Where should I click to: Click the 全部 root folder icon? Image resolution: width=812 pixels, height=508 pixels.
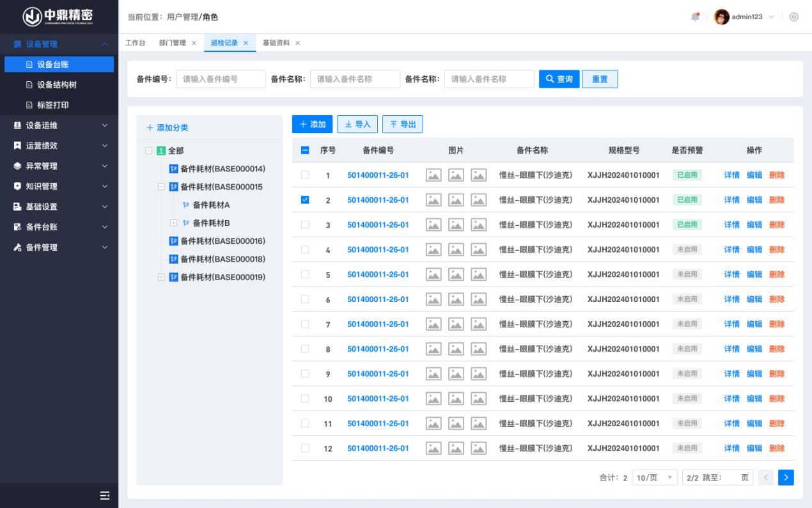coord(161,151)
